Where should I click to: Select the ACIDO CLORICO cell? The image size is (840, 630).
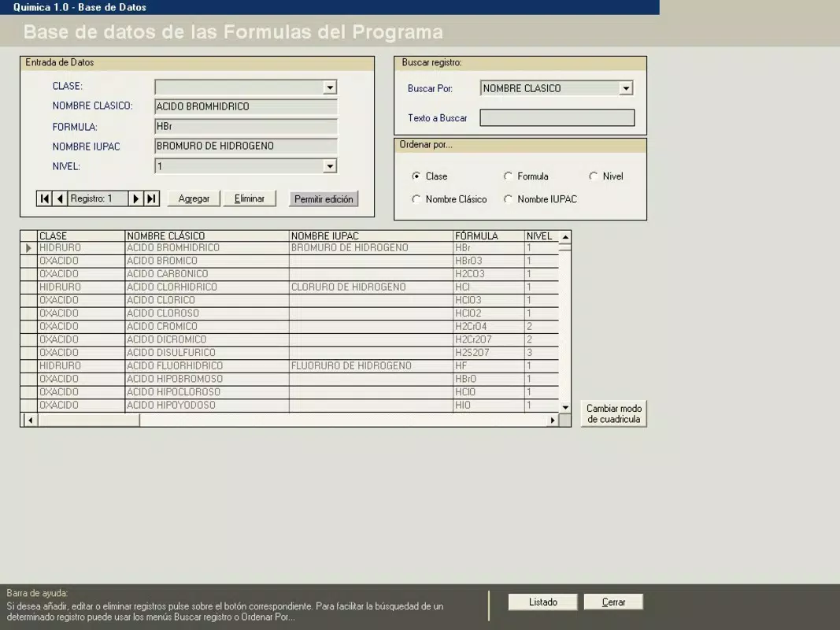click(207, 301)
